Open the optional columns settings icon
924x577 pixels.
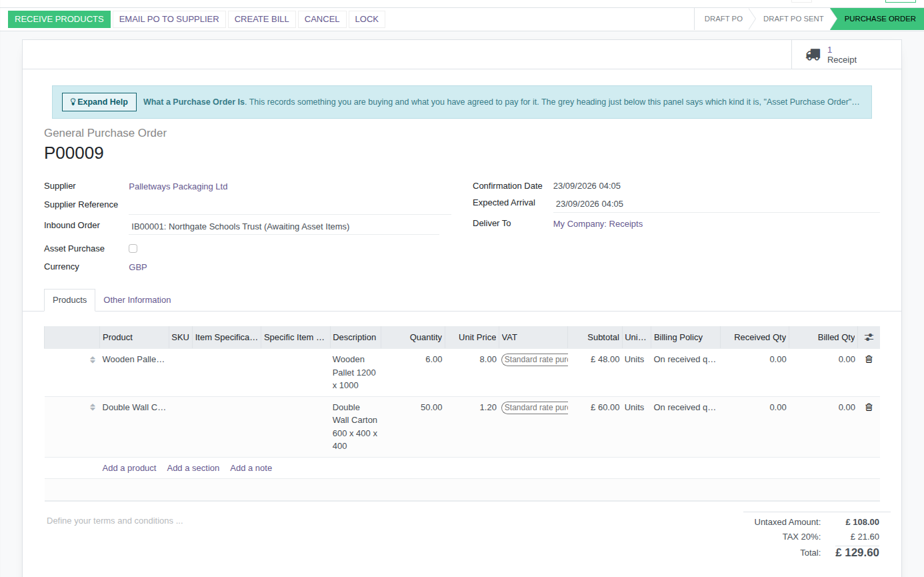tap(869, 338)
